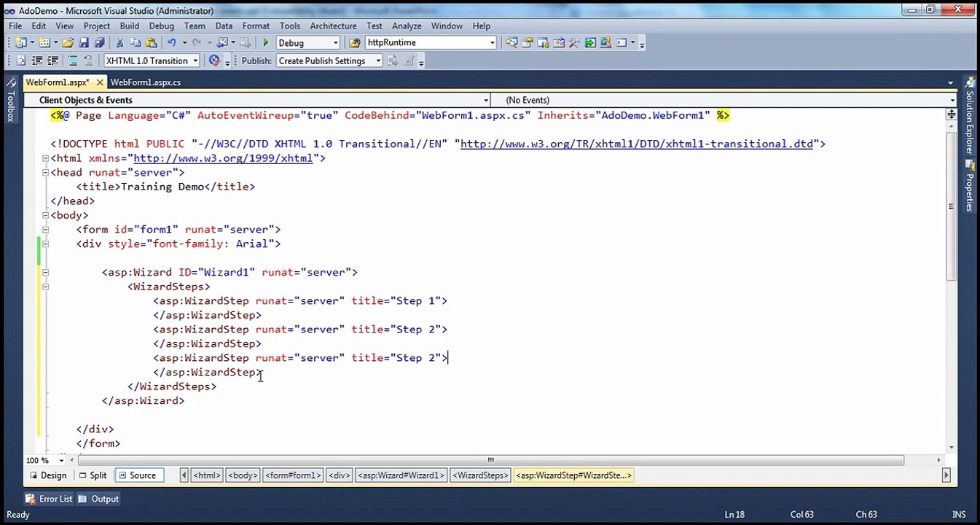Collapse the <head runat="server"> region
The width and height of the screenshot is (980, 525).
tap(45, 173)
